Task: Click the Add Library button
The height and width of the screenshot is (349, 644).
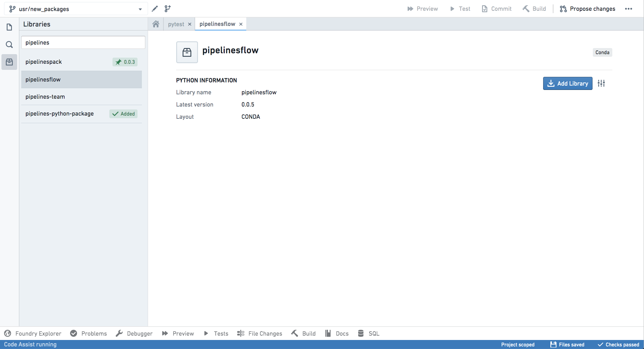Action: point(568,84)
